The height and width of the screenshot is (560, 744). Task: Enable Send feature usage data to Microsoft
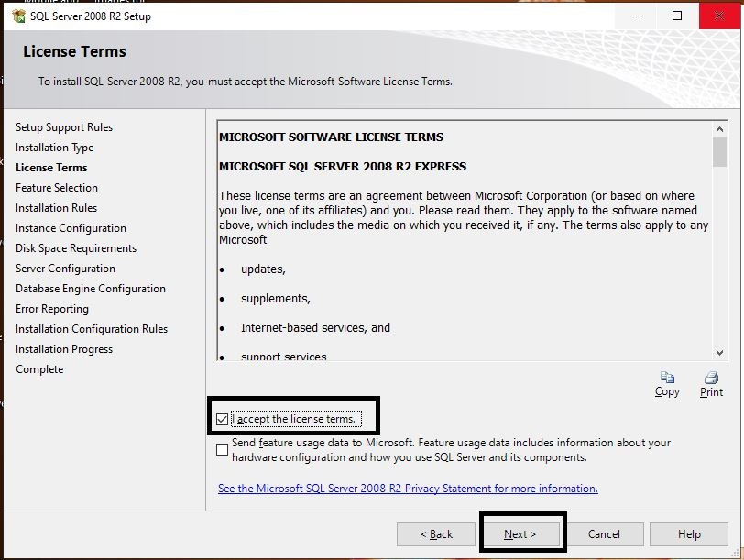(x=222, y=449)
